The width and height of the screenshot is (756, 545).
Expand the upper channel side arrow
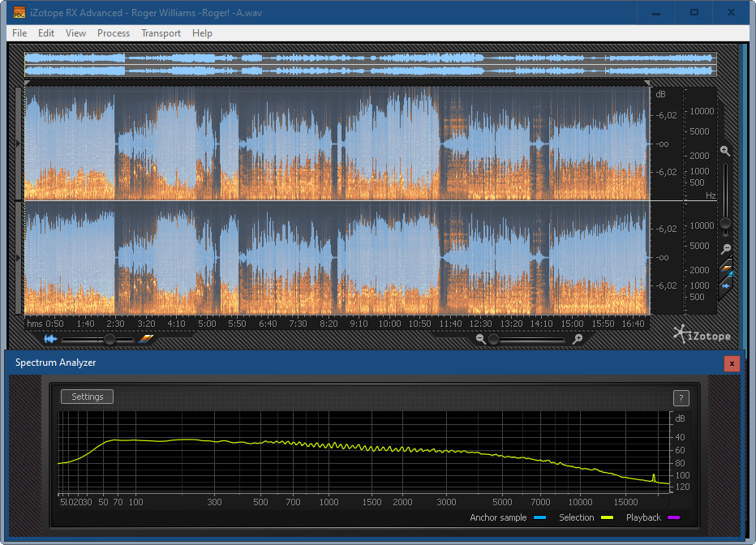click(19, 144)
